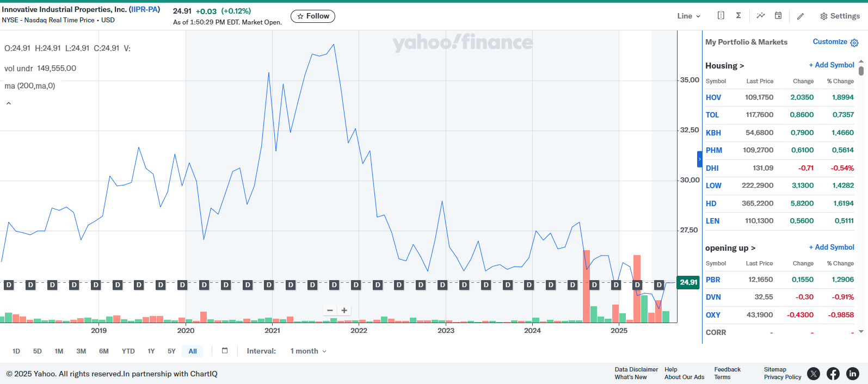Select the 1D range tab
The width and height of the screenshot is (868, 384).
click(x=16, y=351)
